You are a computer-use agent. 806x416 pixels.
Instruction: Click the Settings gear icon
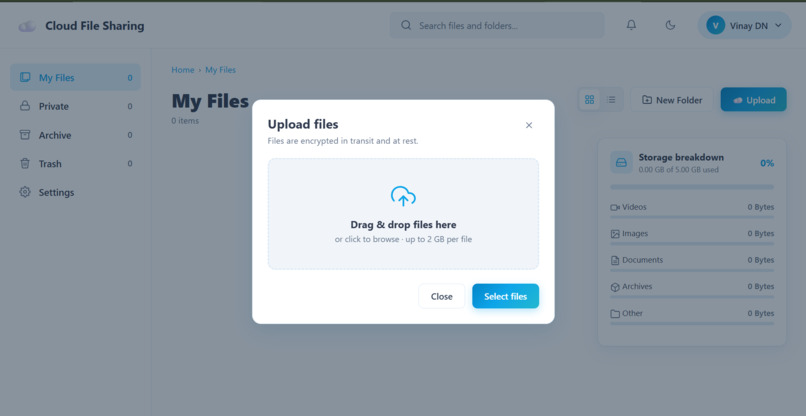(x=25, y=192)
